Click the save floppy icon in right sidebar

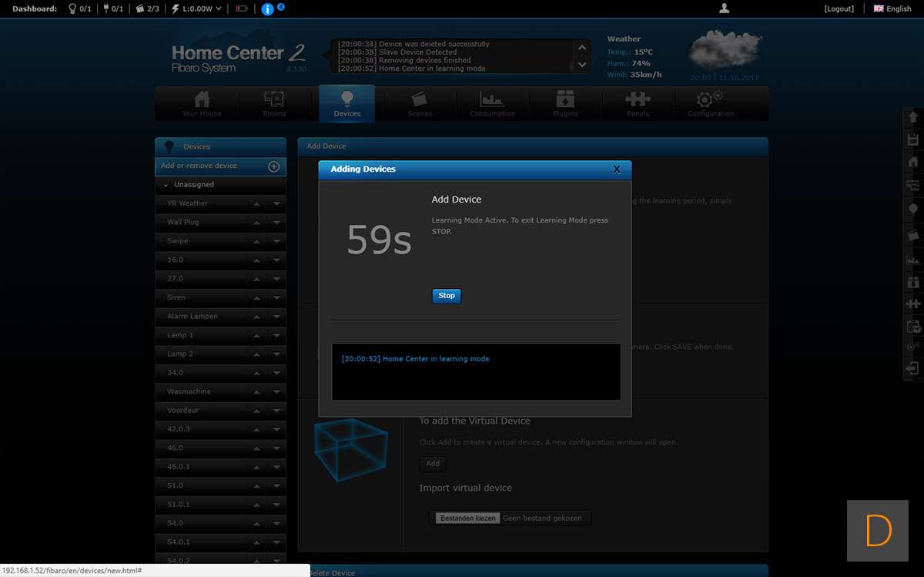[913, 139]
